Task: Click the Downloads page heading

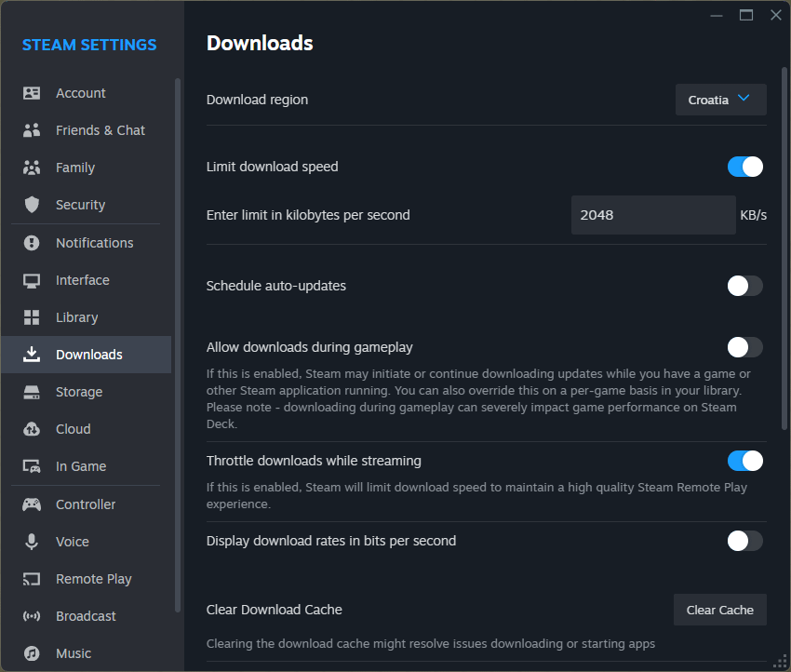Action: (x=260, y=44)
